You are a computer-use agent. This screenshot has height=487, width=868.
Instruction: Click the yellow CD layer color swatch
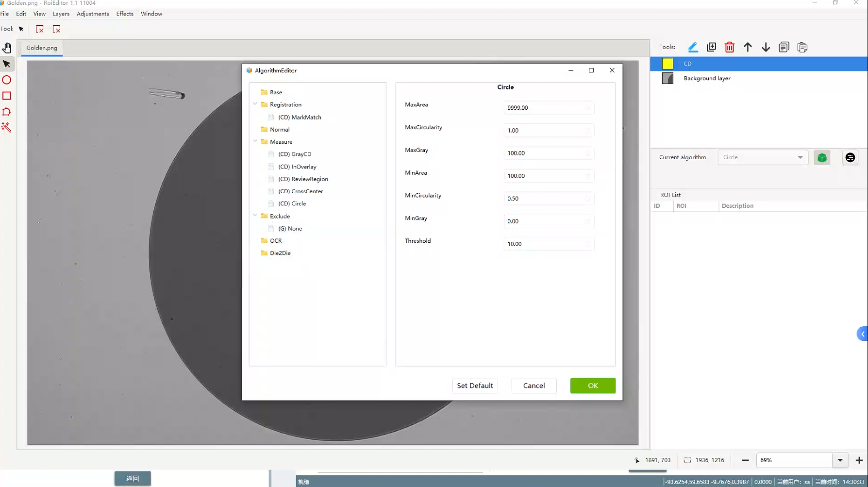click(668, 64)
